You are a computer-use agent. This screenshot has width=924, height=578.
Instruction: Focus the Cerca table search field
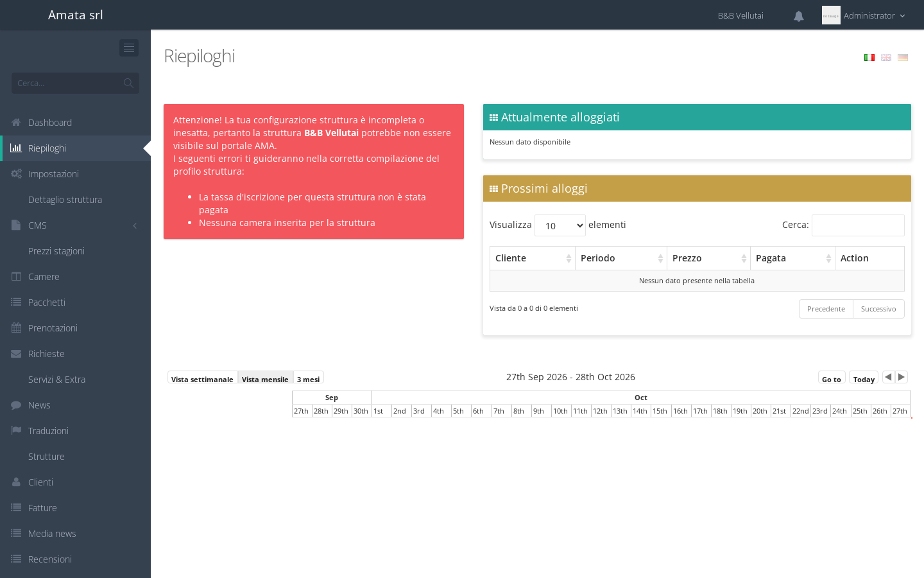858,225
